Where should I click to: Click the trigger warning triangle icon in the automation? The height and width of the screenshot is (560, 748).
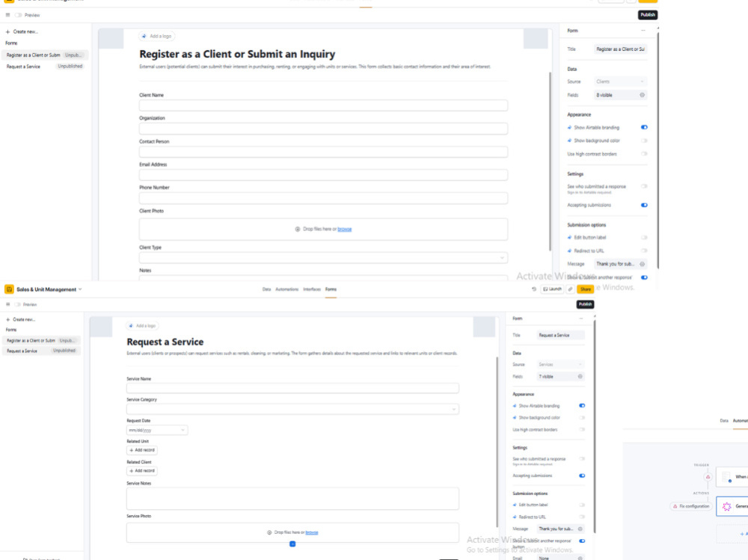tap(708, 476)
